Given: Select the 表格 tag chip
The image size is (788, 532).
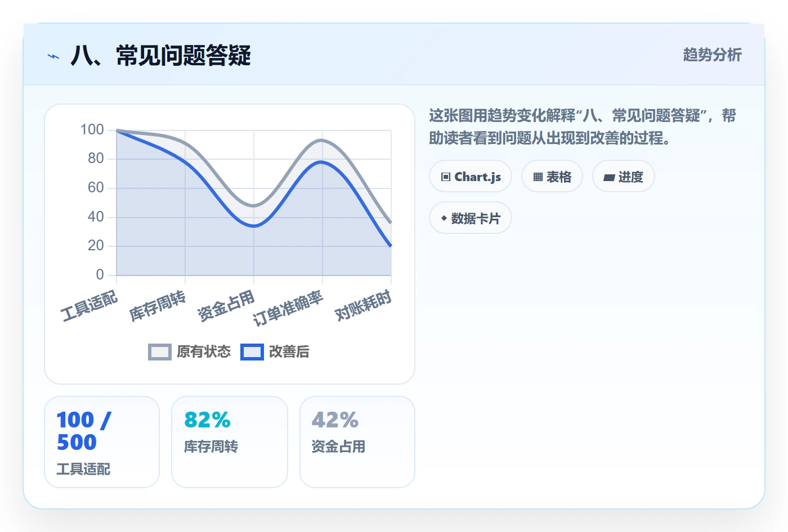Looking at the screenshot, I should pos(552,177).
